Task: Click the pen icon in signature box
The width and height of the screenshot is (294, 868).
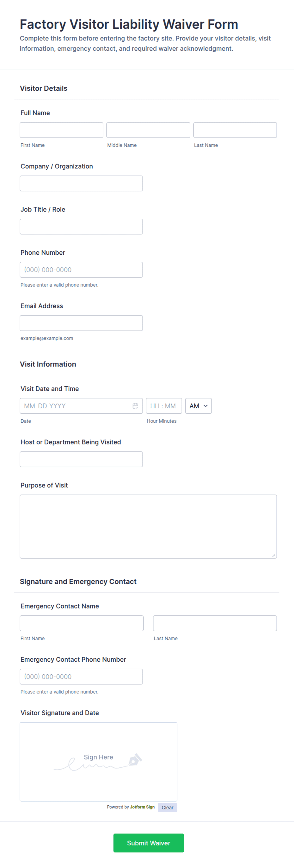Action: [x=135, y=760]
